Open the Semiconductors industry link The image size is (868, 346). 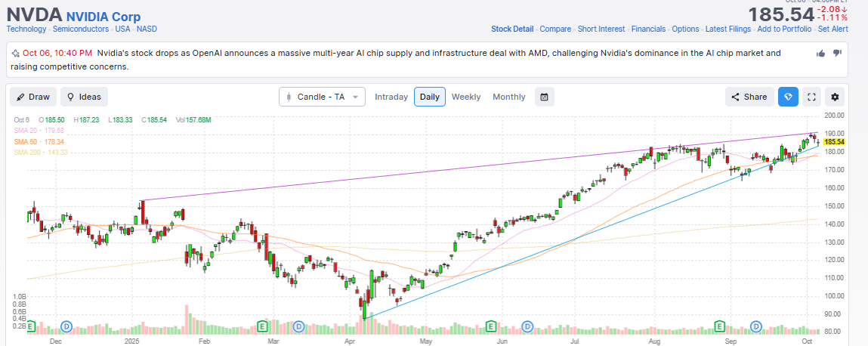81,29
